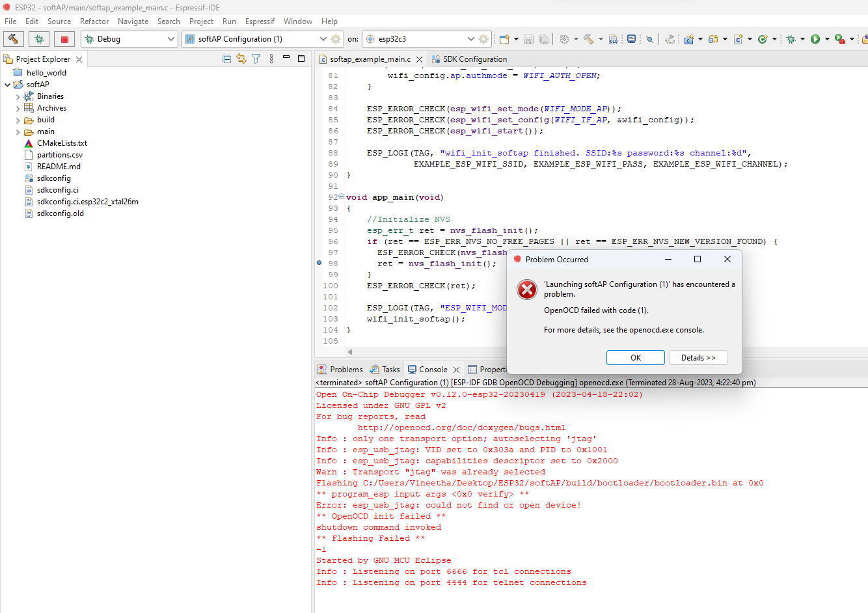The image size is (868, 613).
Task: Click OK in Problem Occurred dialog
Action: [x=636, y=358]
